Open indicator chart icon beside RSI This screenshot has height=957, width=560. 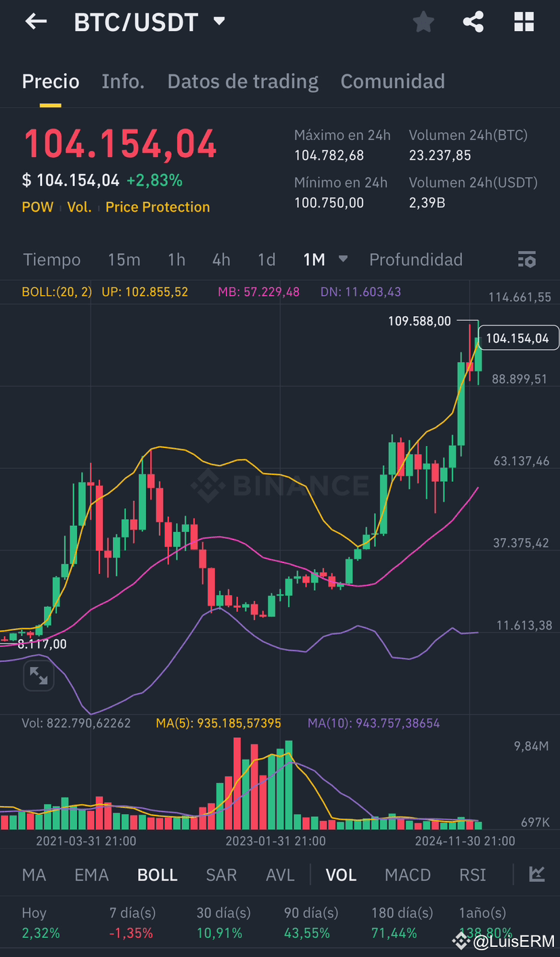[537, 874]
